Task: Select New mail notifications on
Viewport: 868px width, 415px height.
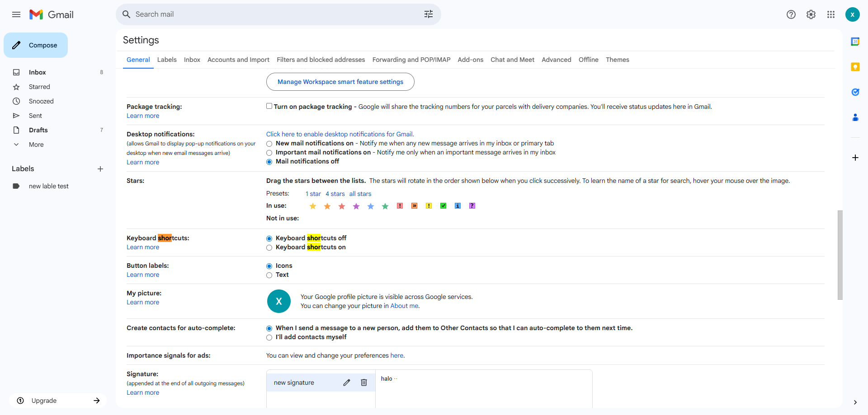Action: 269,144
